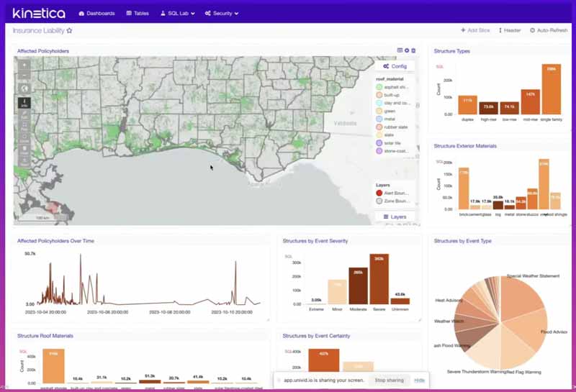Toggle Zone Boundaries layer visibility
Screen dimensions: 576x392
[379, 201]
